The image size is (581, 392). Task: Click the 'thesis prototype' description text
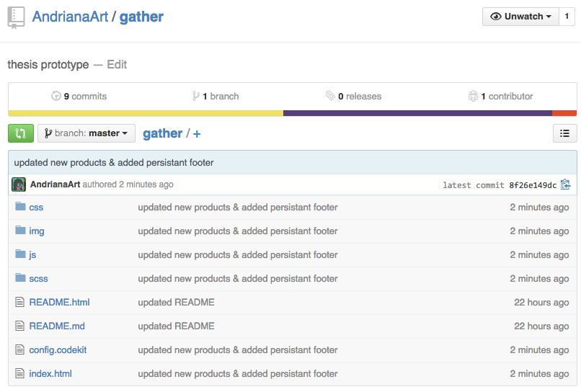coord(48,64)
